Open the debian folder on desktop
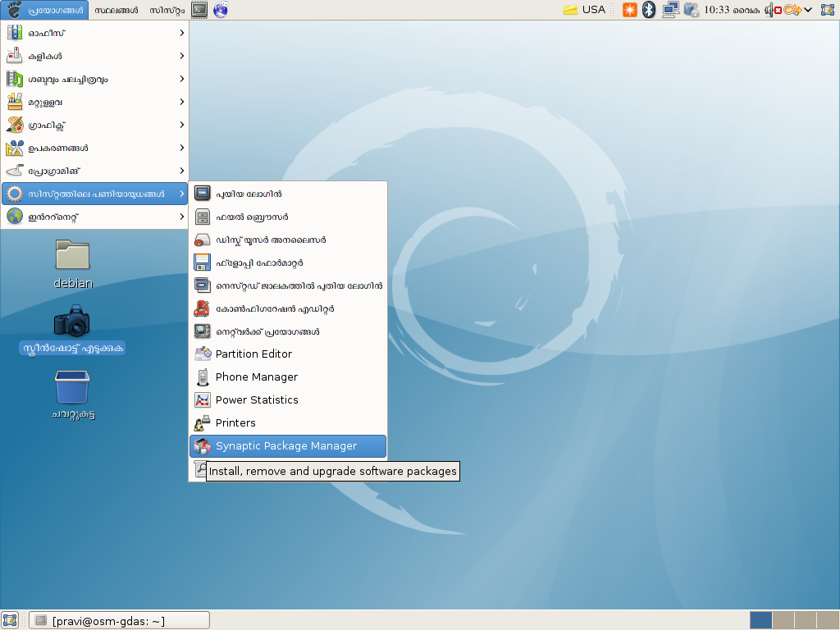Image resolution: width=840 pixels, height=630 pixels. [72, 256]
